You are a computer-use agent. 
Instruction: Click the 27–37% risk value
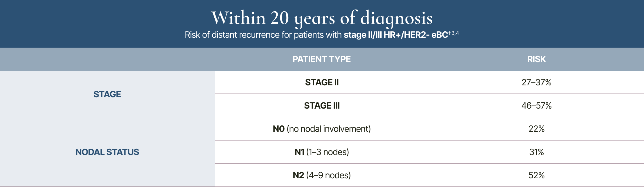click(536, 82)
